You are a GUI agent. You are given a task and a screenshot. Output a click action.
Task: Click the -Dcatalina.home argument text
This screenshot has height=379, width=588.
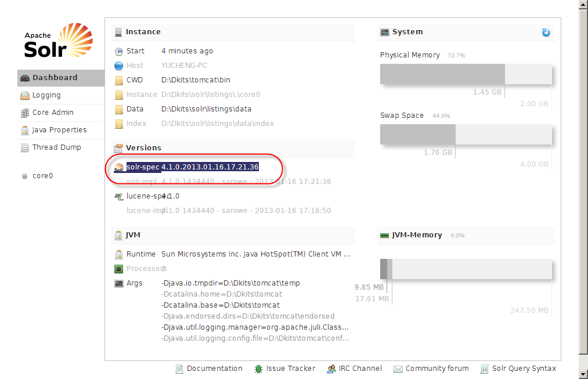pyautogui.click(x=222, y=294)
